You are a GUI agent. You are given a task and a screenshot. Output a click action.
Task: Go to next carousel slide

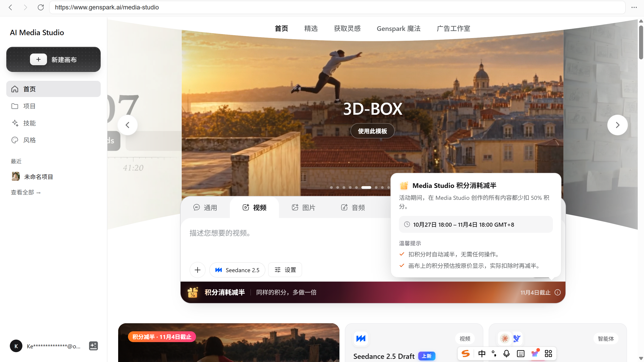click(x=617, y=125)
